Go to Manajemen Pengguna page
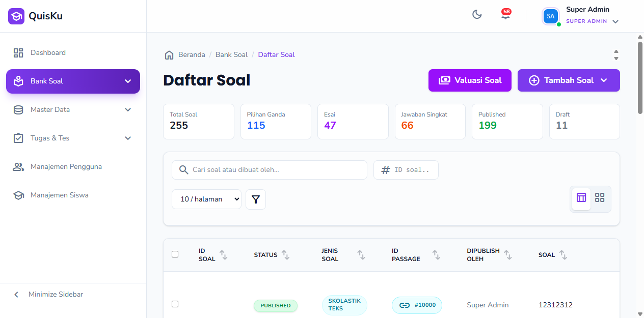 click(73, 167)
